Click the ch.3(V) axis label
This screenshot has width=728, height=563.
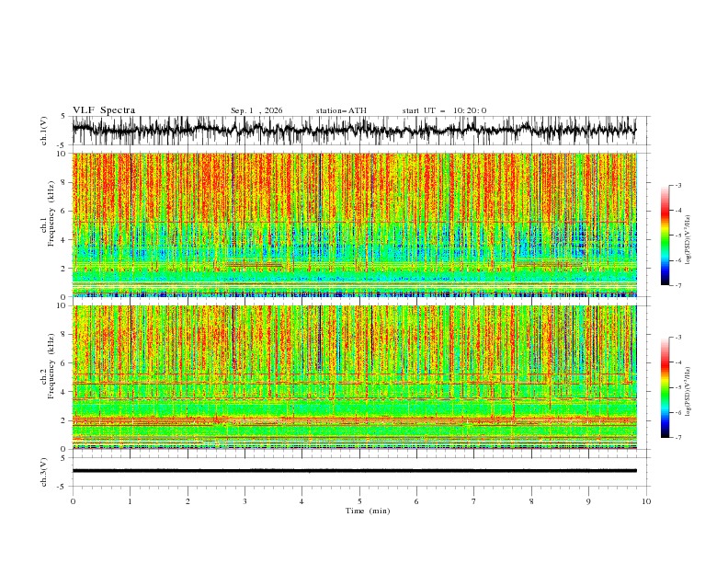[x=44, y=472]
